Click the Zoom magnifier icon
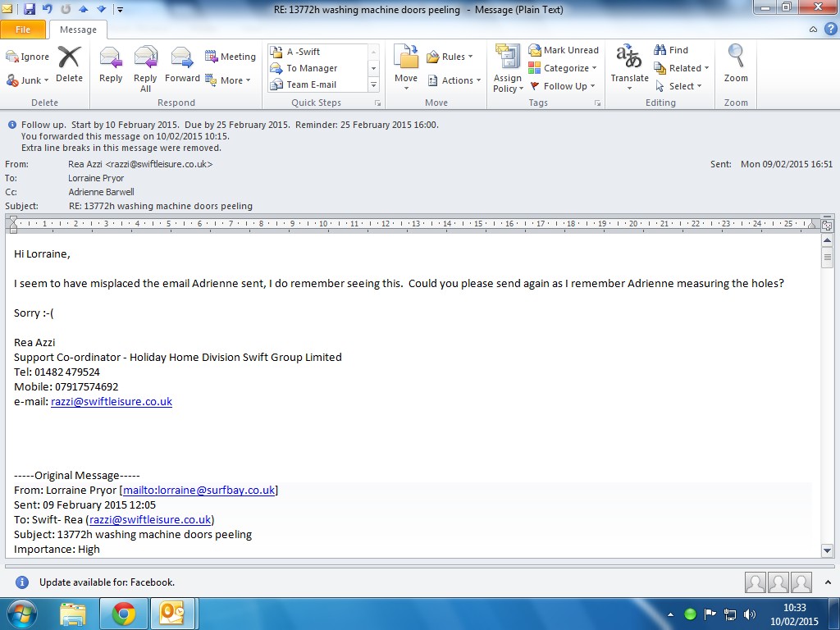The image size is (840, 630). click(x=736, y=56)
